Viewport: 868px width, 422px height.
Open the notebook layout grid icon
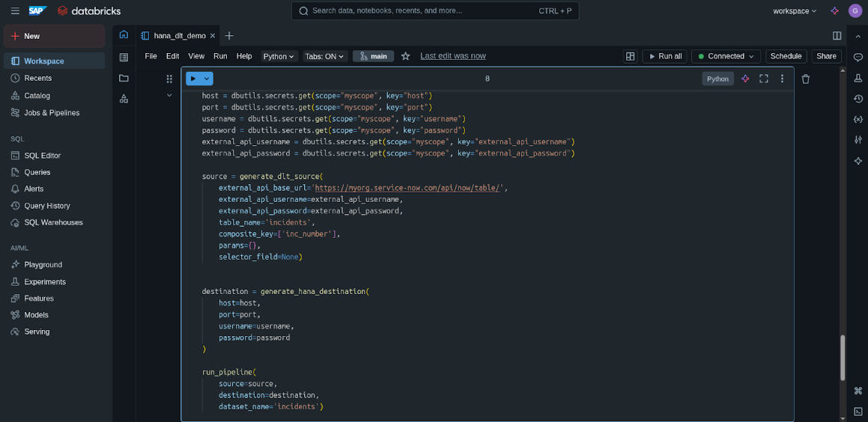pyautogui.click(x=629, y=56)
